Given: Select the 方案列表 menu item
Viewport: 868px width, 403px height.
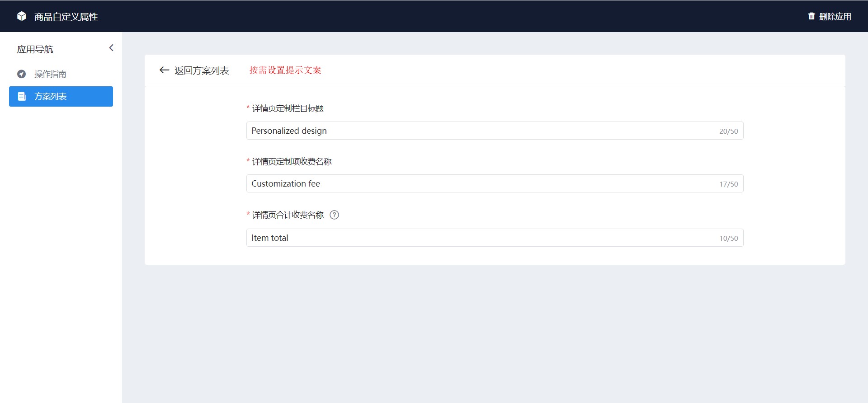Looking at the screenshot, I should [x=61, y=96].
